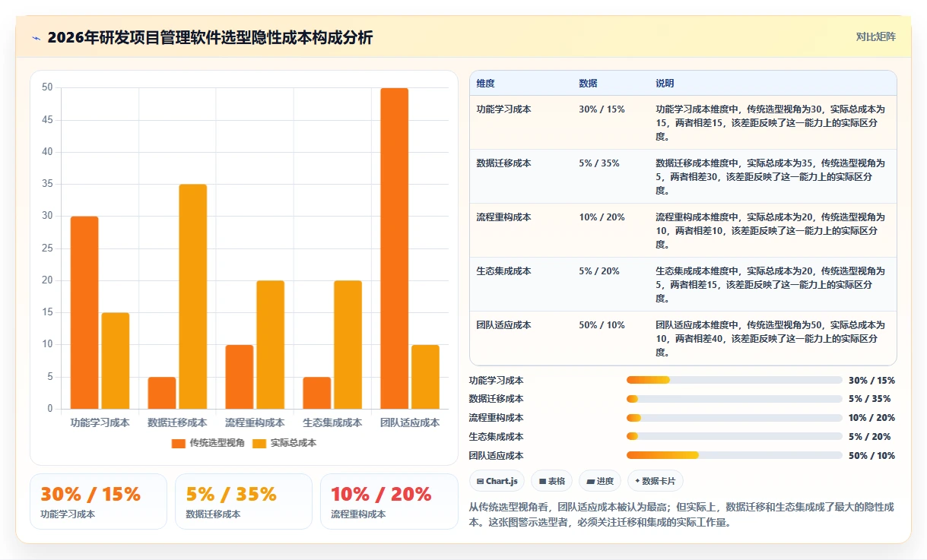This screenshot has width=927, height=560.
Task: Click the 传统选型视角 bar for 生态集成成本
Action: coord(317,393)
